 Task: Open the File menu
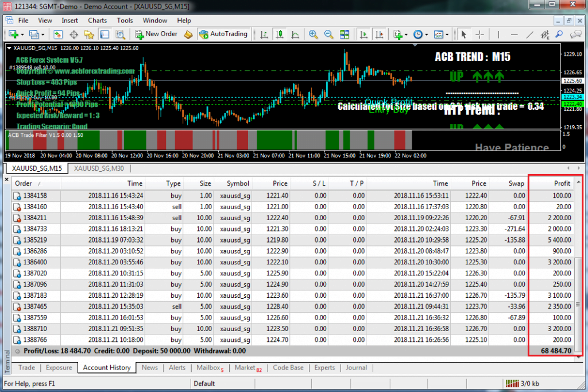pyautogui.click(x=23, y=20)
